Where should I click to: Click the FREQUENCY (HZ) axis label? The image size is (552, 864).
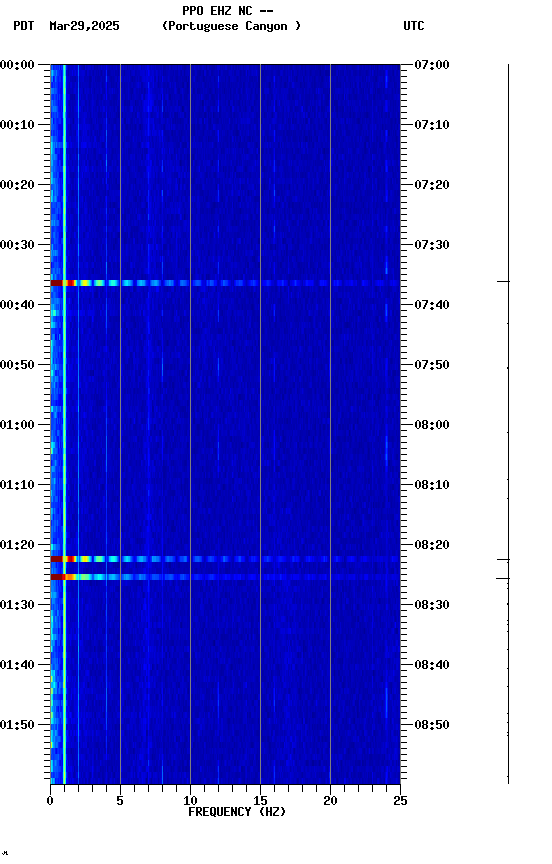point(237,812)
